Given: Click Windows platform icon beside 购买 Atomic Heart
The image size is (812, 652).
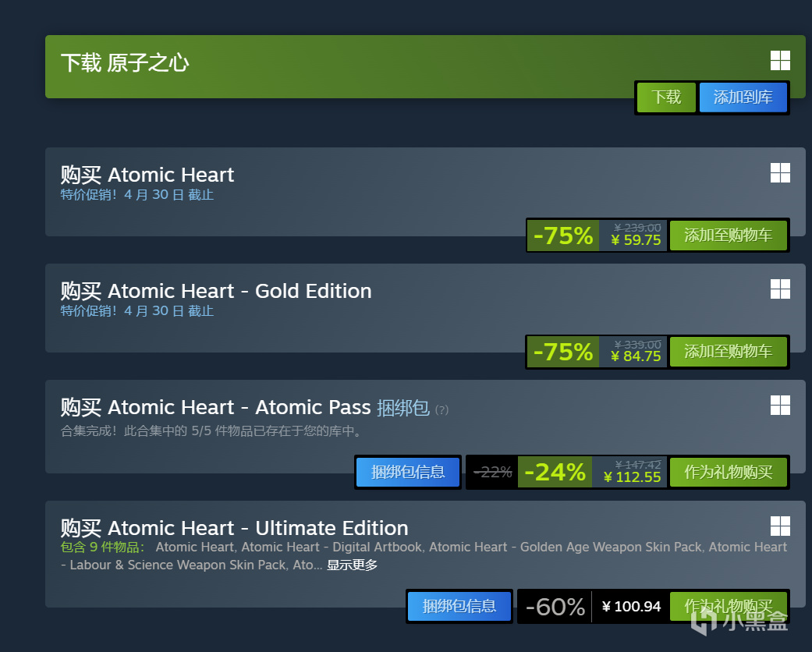Looking at the screenshot, I should click(780, 173).
